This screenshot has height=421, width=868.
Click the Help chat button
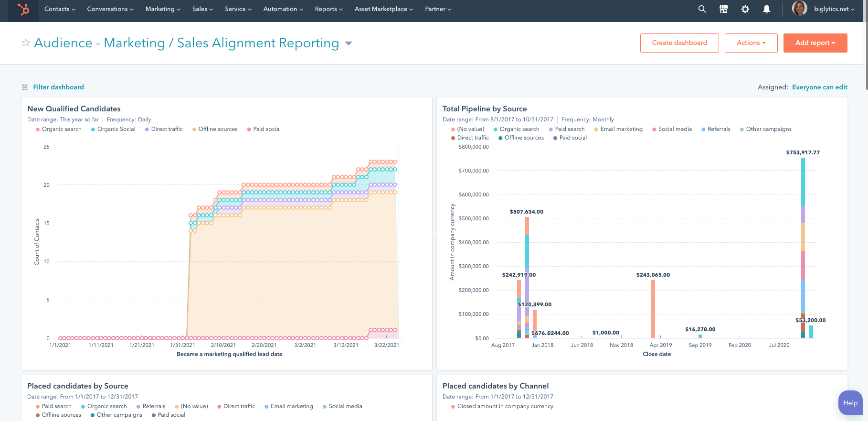pyautogui.click(x=850, y=403)
